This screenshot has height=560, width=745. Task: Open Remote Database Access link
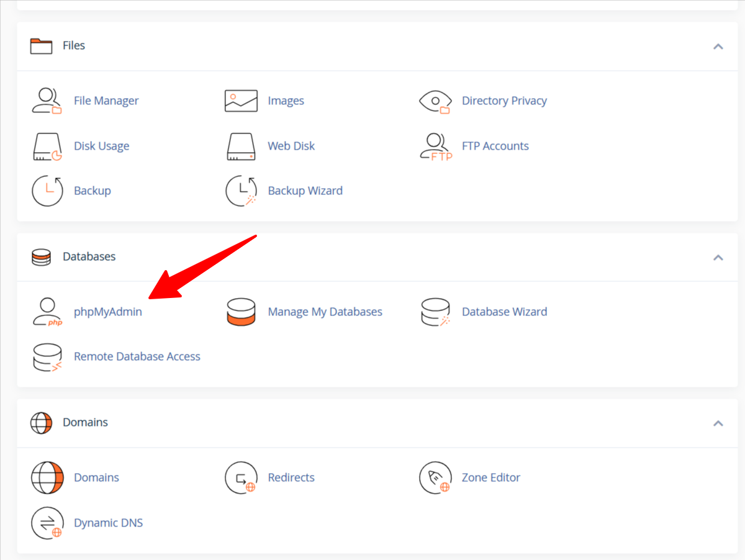coord(137,356)
